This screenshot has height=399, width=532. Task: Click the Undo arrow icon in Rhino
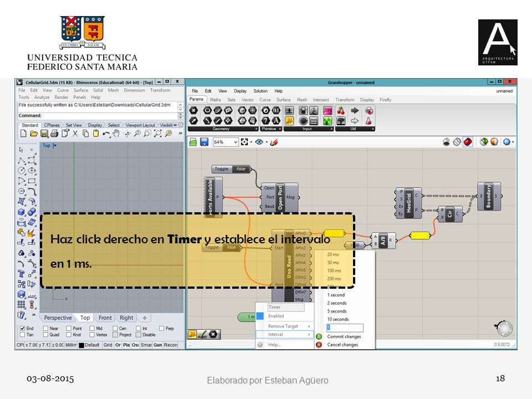[x=106, y=134]
